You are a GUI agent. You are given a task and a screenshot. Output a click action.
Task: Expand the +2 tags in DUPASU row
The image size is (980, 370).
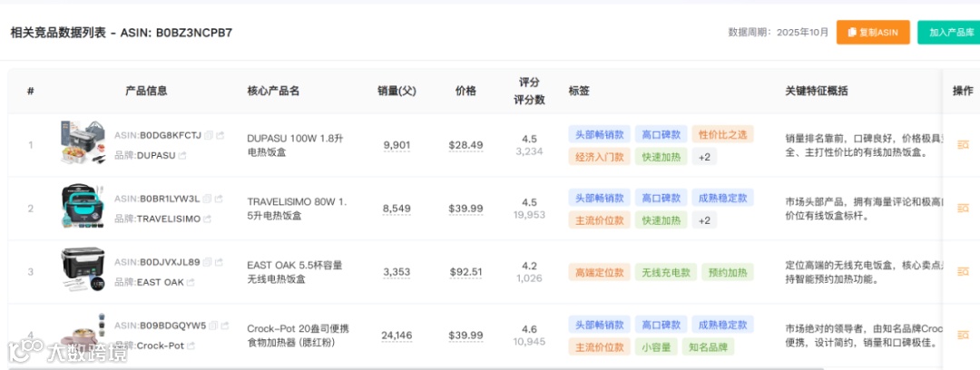(705, 157)
